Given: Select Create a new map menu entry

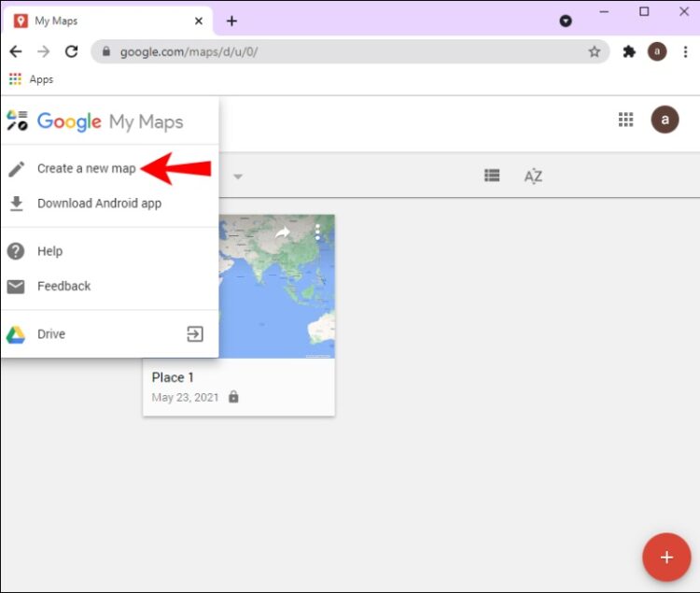Looking at the screenshot, I should pos(110,169).
